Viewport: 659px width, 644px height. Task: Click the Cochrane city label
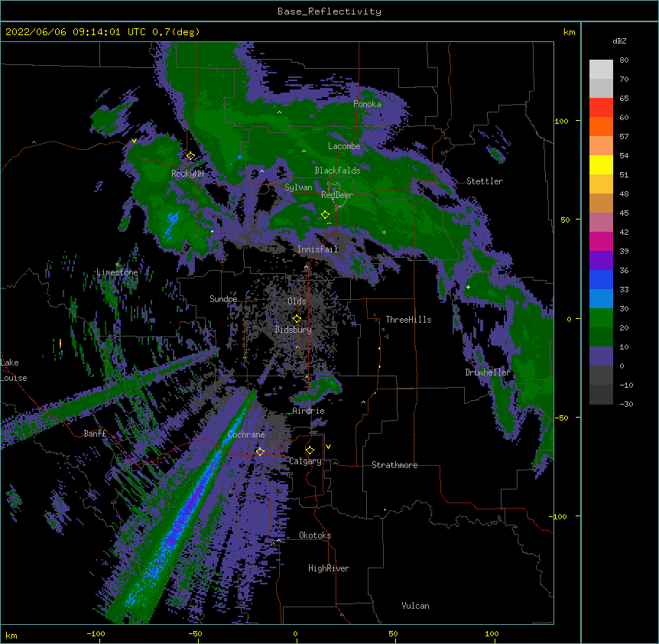[x=246, y=434]
